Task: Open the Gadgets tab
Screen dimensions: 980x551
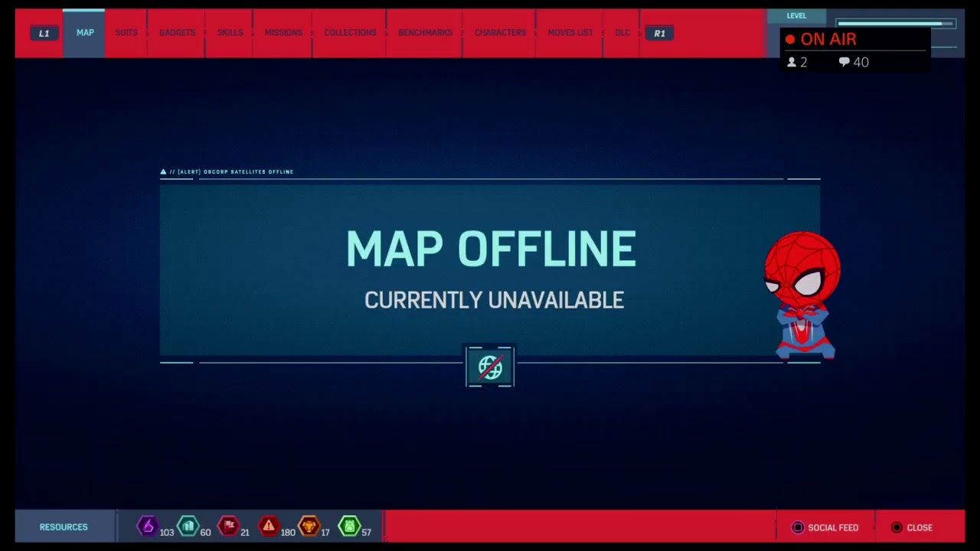Action: coord(177,33)
